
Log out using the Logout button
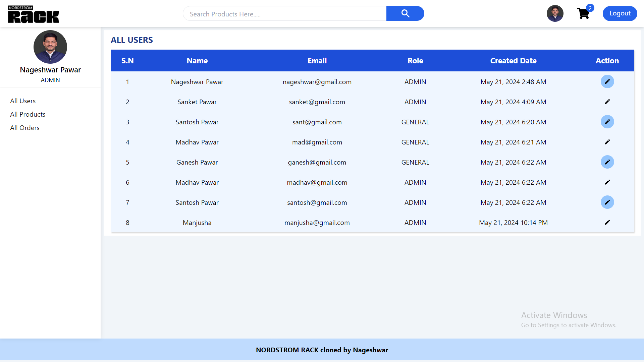620,13
